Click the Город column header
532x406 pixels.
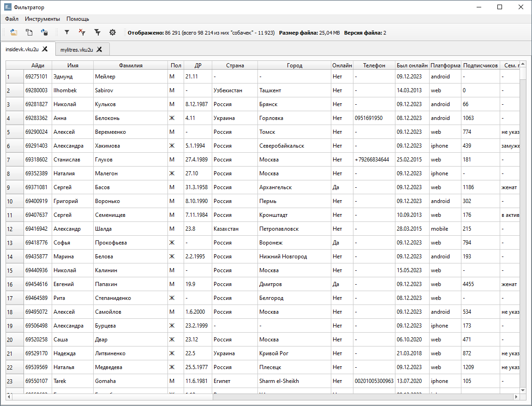click(x=294, y=66)
